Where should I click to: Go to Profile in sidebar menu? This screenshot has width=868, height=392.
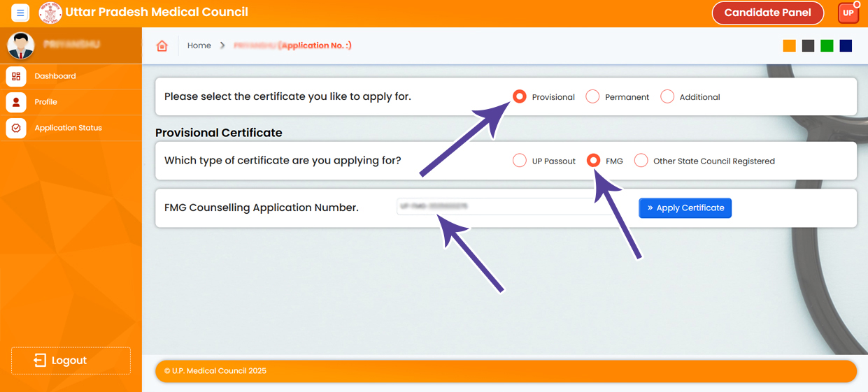46,102
